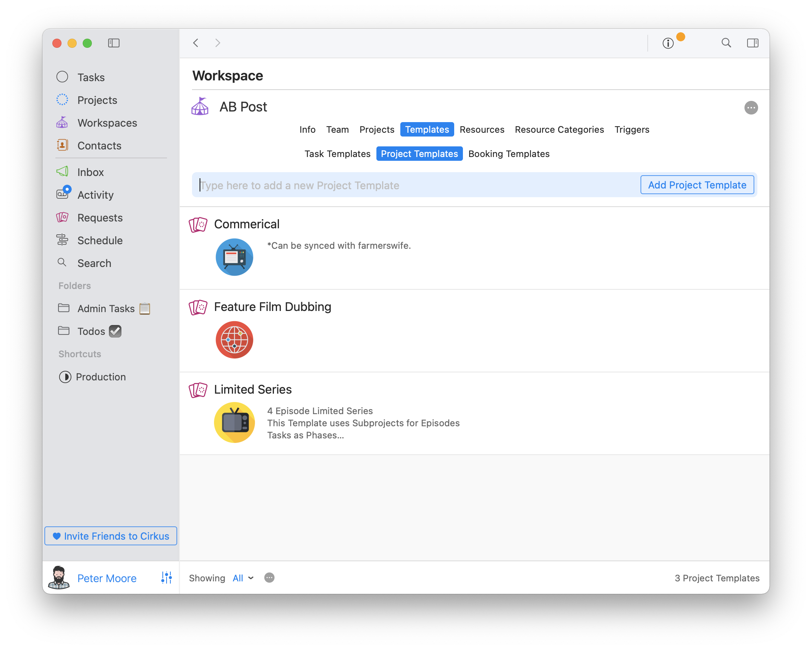Viewport: 812px width, 650px height.
Task: Click the toolbar search magnifier icon
Action: click(726, 43)
